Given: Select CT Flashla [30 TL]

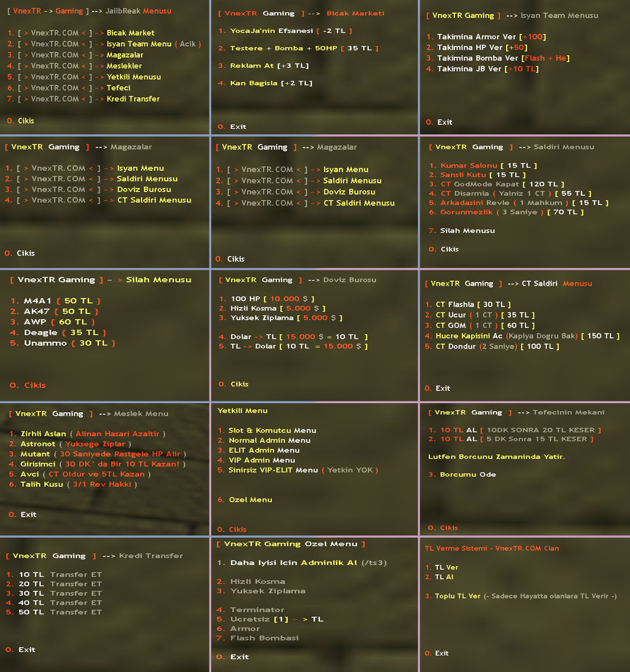Looking at the screenshot, I should click(468, 304).
